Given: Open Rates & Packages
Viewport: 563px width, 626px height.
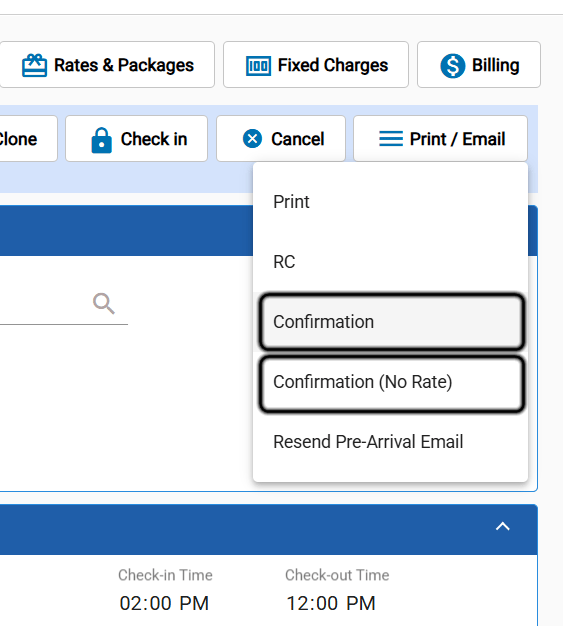Looking at the screenshot, I should (107, 65).
